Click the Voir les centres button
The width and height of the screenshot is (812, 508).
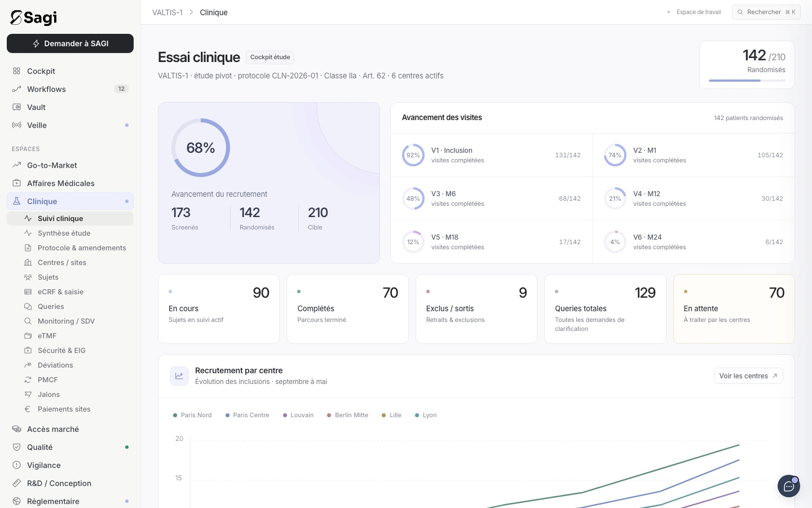748,376
